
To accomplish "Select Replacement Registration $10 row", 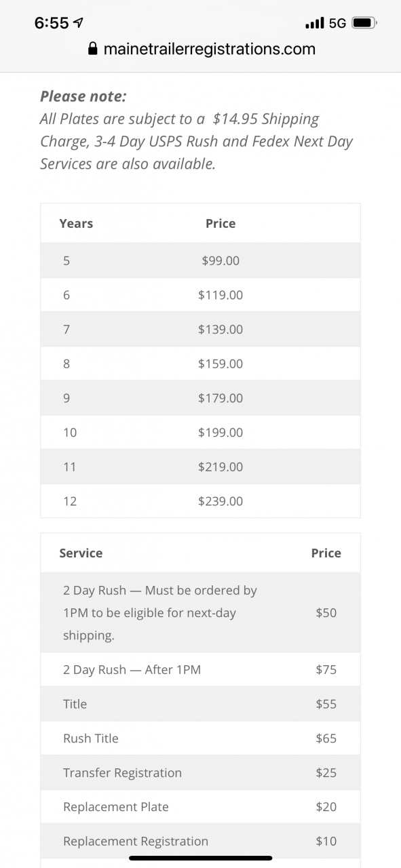I will pos(200,841).
